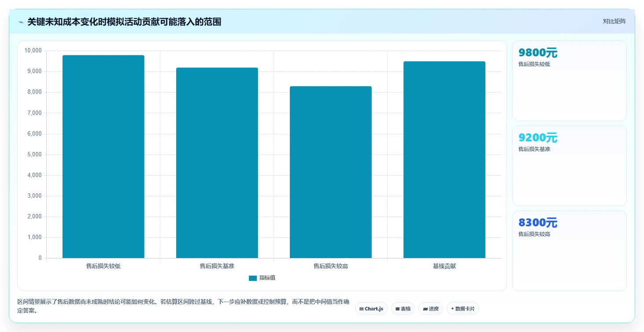Click the 8300元 card value
Screen dimensions: 644x332
point(538,223)
